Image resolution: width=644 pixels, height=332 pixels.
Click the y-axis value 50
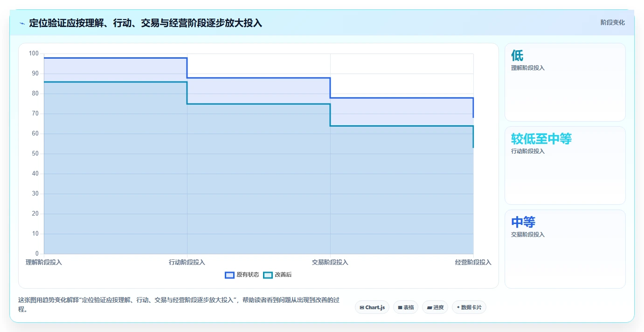tap(35, 154)
